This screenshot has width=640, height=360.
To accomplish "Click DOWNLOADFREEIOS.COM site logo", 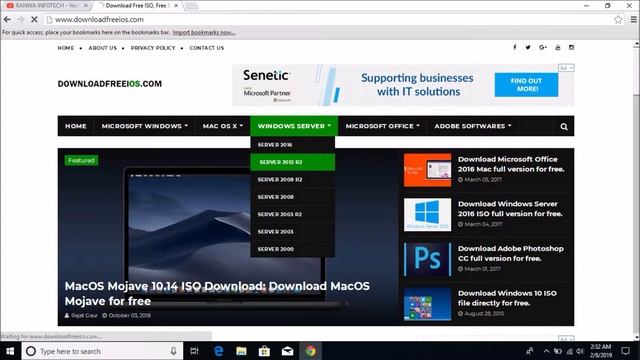I will pos(109,84).
